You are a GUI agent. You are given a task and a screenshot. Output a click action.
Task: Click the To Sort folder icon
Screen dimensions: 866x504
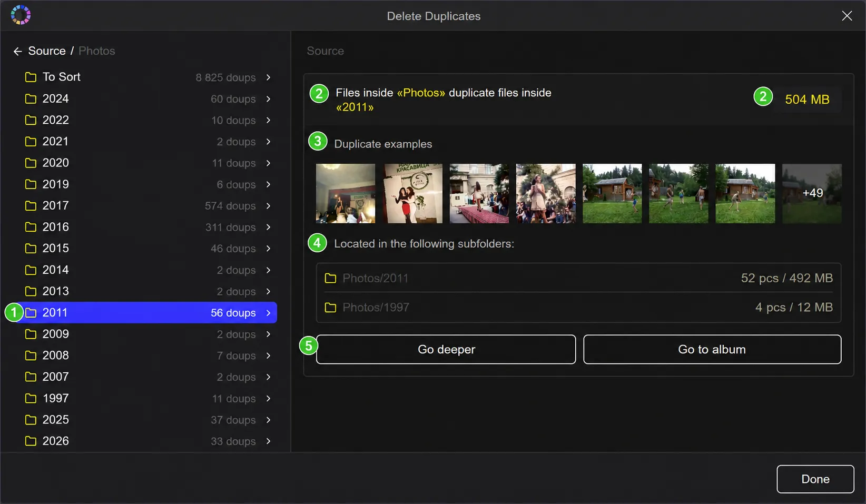(31, 77)
